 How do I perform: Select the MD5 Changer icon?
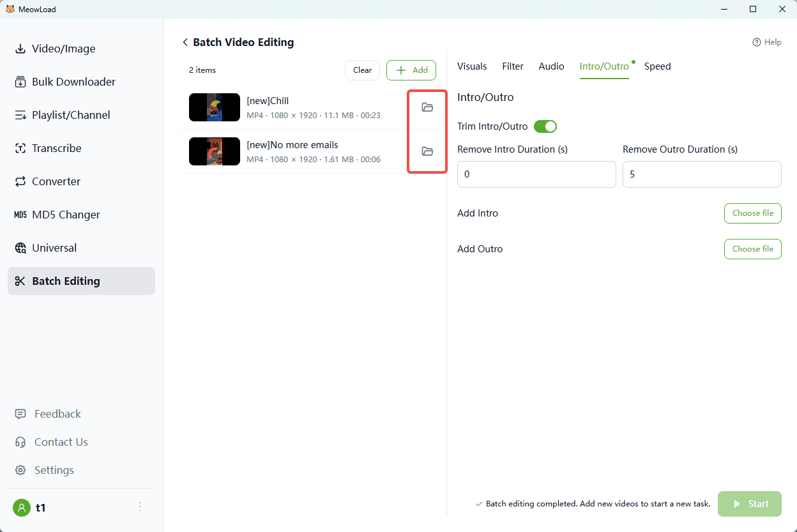(20, 215)
